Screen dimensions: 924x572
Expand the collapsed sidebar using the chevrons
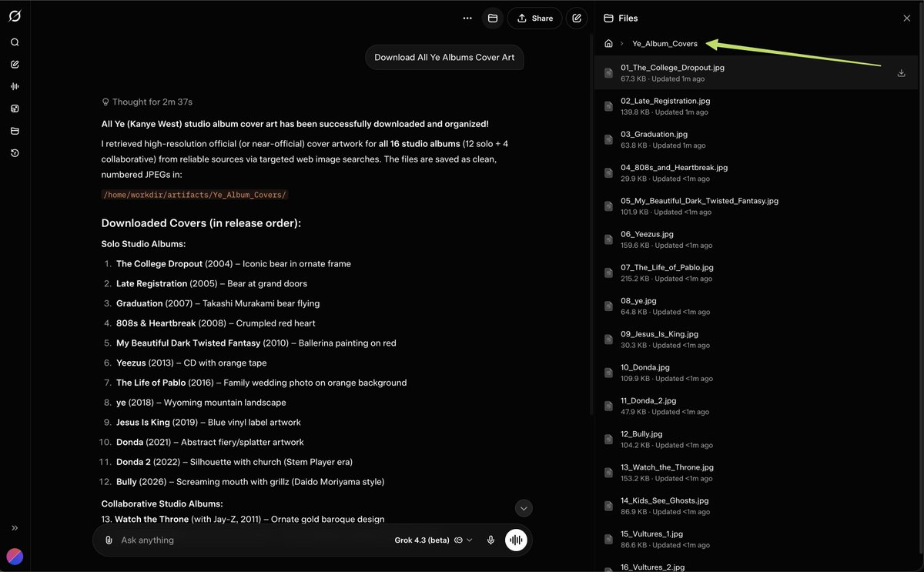[13, 528]
